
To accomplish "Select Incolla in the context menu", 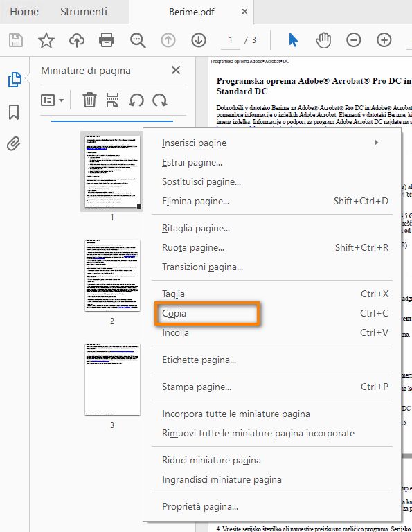I will pos(271,332).
